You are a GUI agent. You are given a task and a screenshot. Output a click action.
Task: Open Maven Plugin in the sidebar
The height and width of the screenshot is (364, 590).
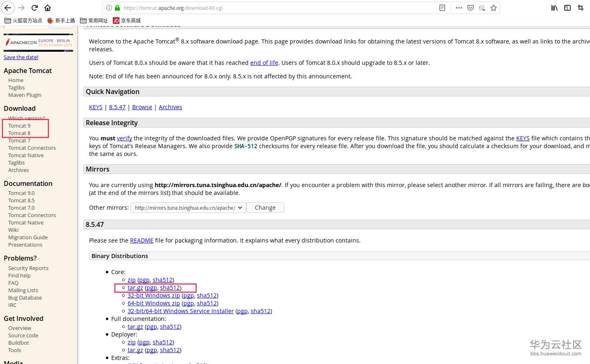(25, 95)
